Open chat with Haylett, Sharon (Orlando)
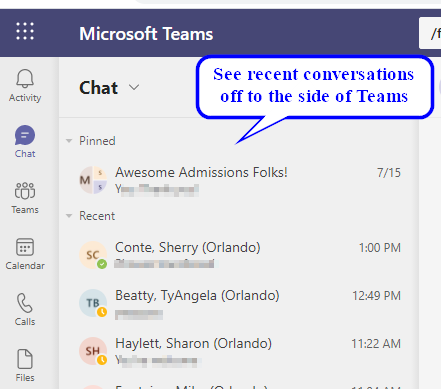This screenshot has height=389, width=441. point(239,351)
